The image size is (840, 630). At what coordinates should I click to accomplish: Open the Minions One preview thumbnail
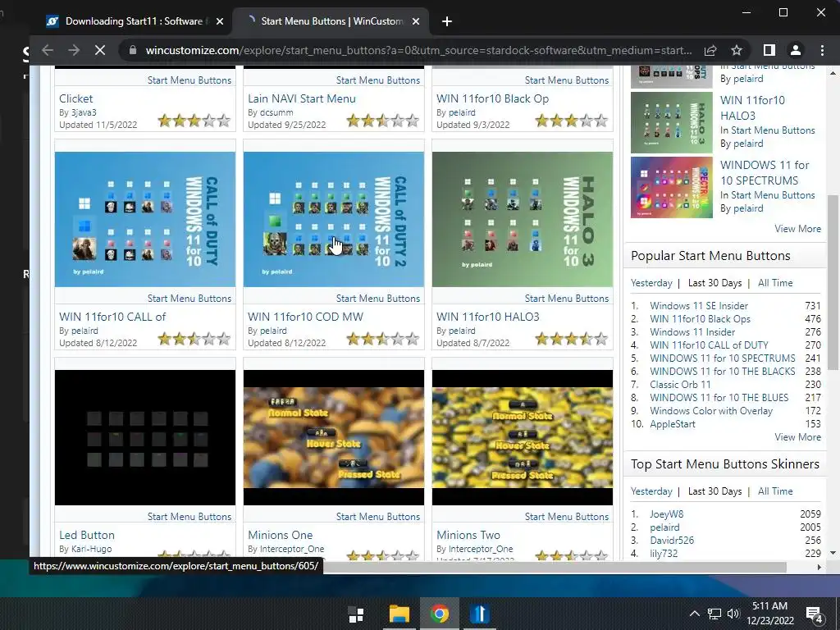(x=334, y=438)
